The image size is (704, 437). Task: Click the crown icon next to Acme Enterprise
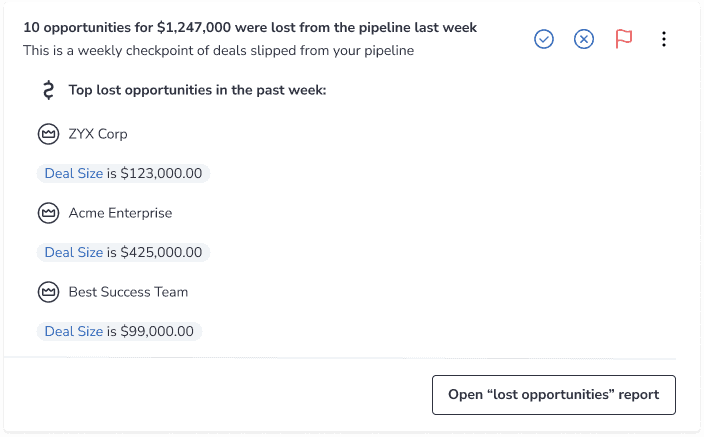48,213
